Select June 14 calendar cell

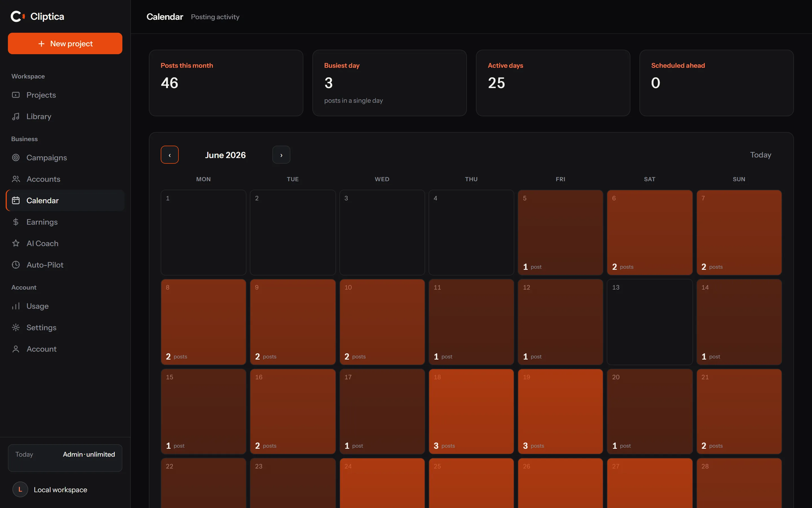tap(739, 322)
